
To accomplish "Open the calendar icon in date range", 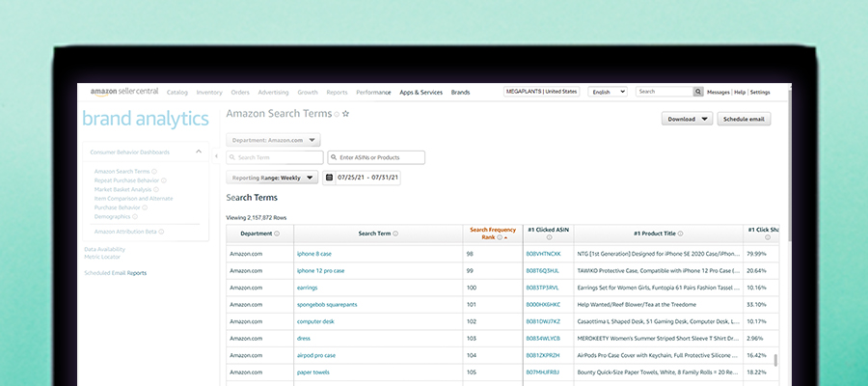I will pyautogui.click(x=330, y=178).
